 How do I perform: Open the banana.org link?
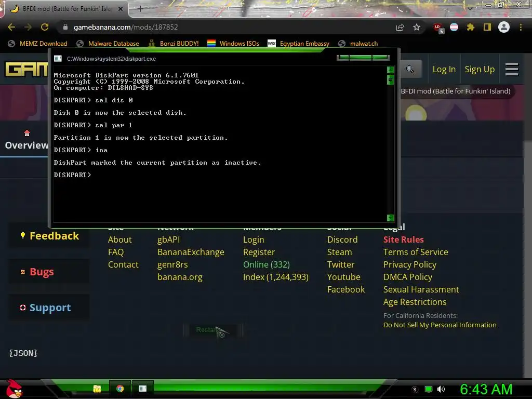[180, 277]
